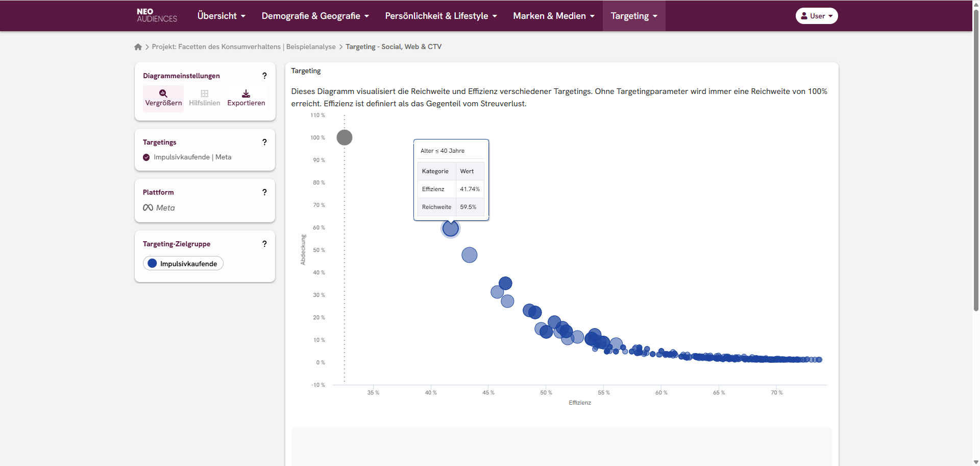Toggle Impulsivkaufende | Meta targeting checkbox

(x=146, y=157)
